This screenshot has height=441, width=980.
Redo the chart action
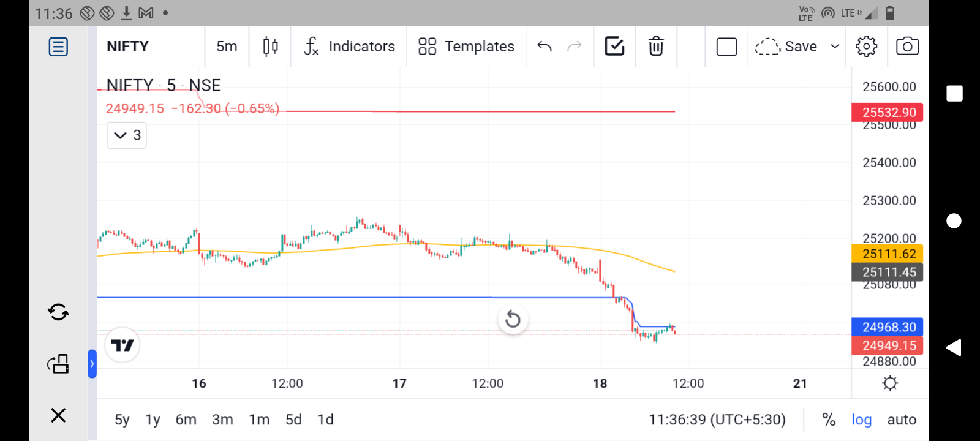pyautogui.click(x=574, y=47)
